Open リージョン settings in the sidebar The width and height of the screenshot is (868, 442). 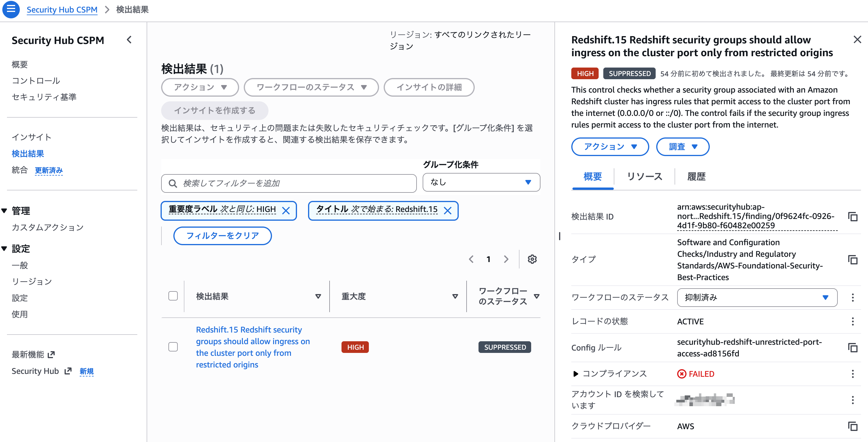32,281
